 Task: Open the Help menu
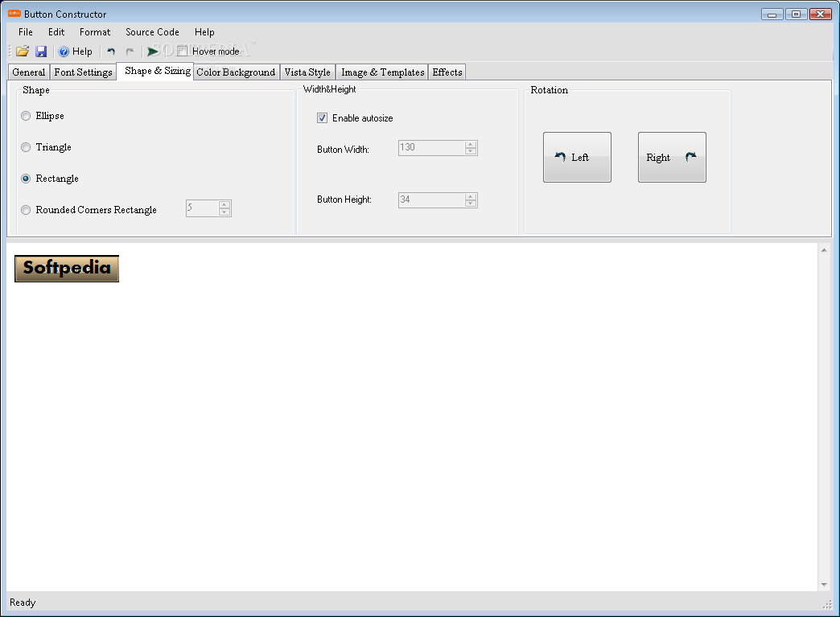(204, 32)
